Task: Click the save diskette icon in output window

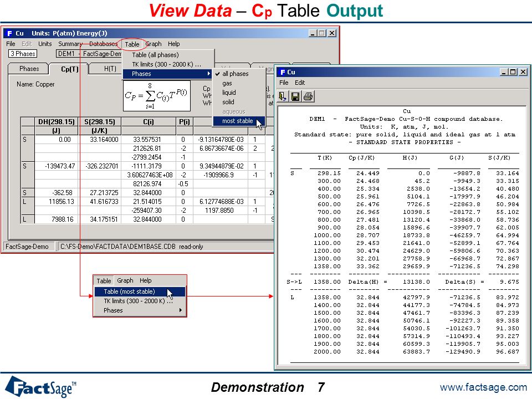Action: point(295,96)
